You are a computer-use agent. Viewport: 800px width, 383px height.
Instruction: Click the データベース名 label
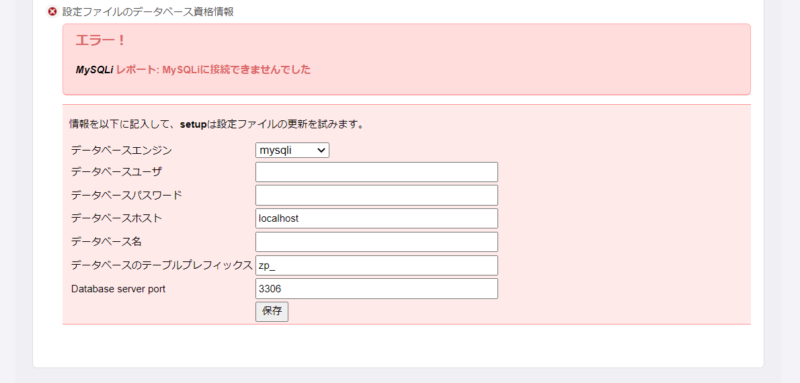tap(106, 242)
